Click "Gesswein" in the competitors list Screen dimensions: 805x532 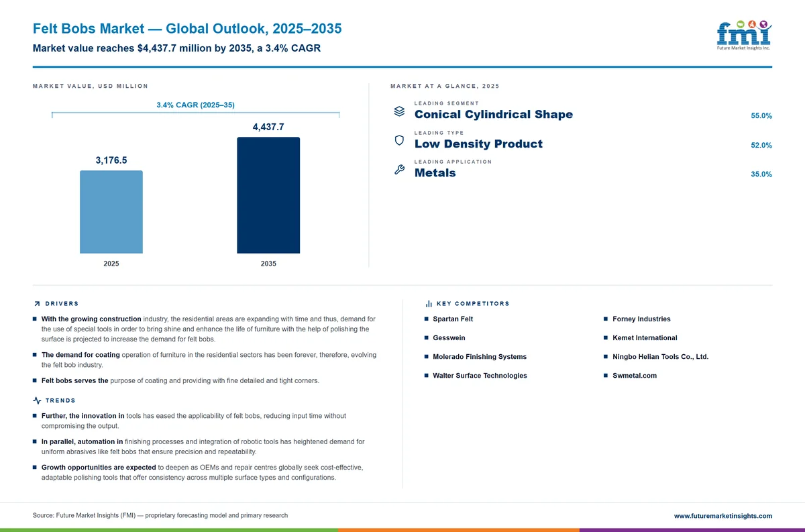coord(449,338)
